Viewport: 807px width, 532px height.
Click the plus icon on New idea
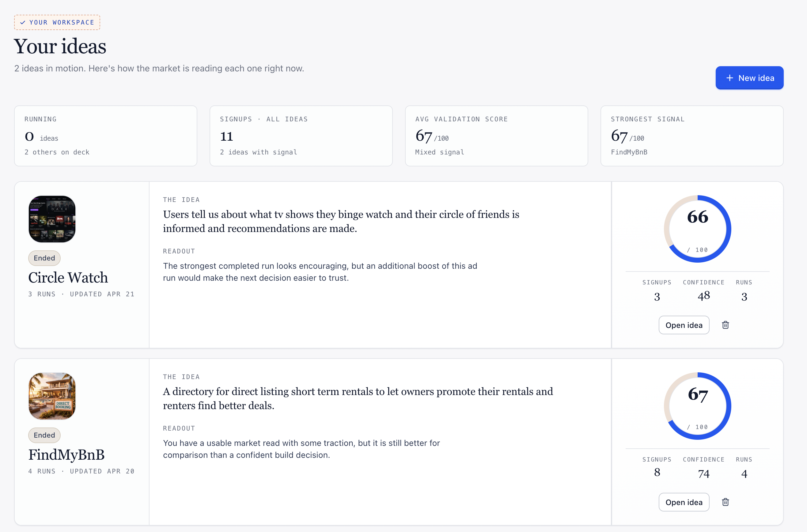729,78
